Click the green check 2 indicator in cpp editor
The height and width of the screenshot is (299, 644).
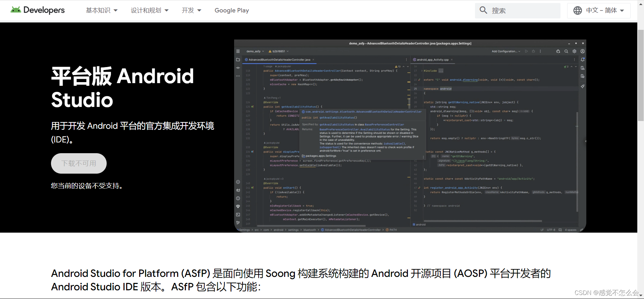point(566,67)
